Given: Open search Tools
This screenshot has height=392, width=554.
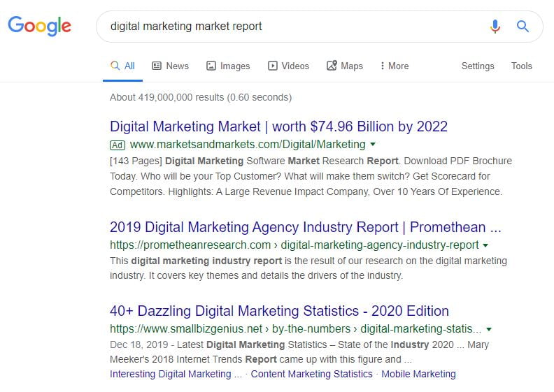Looking at the screenshot, I should pyautogui.click(x=522, y=66).
